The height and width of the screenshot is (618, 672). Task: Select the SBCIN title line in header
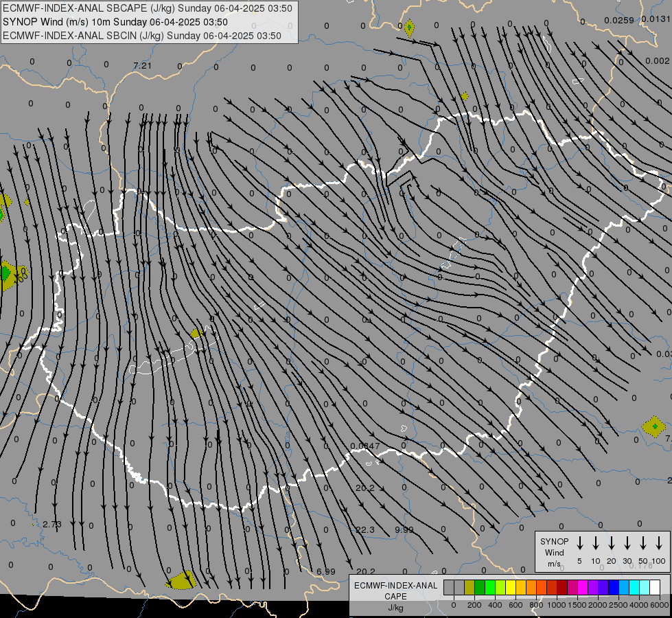click(142, 36)
